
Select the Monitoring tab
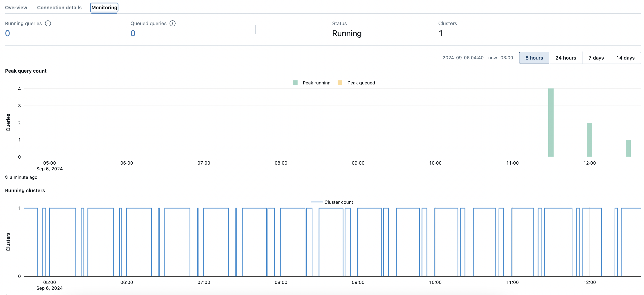[104, 8]
